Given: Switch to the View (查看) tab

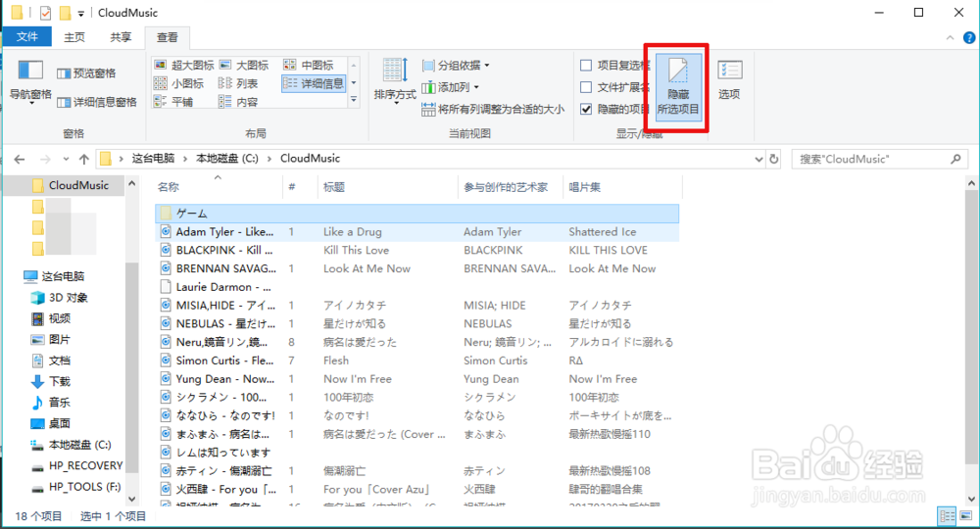Looking at the screenshot, I should click(x=167, y=37).
